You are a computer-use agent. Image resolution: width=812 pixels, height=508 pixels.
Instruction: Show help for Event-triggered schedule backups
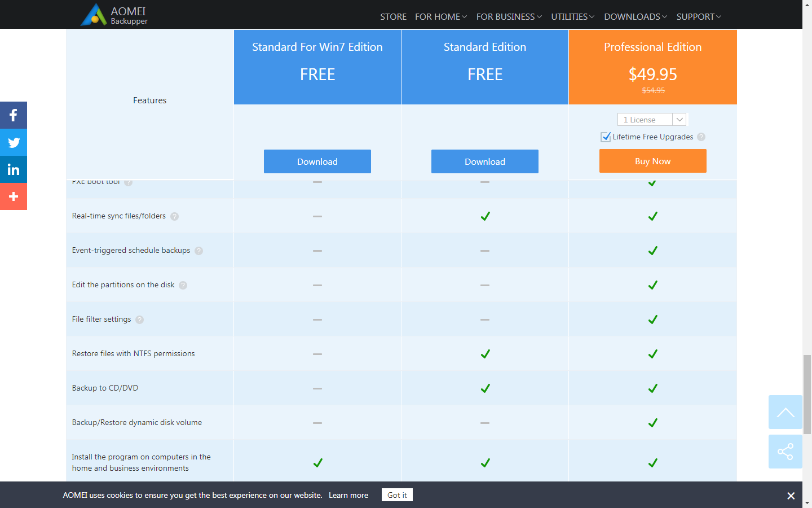pyautogui.click(x=199, y=251)
